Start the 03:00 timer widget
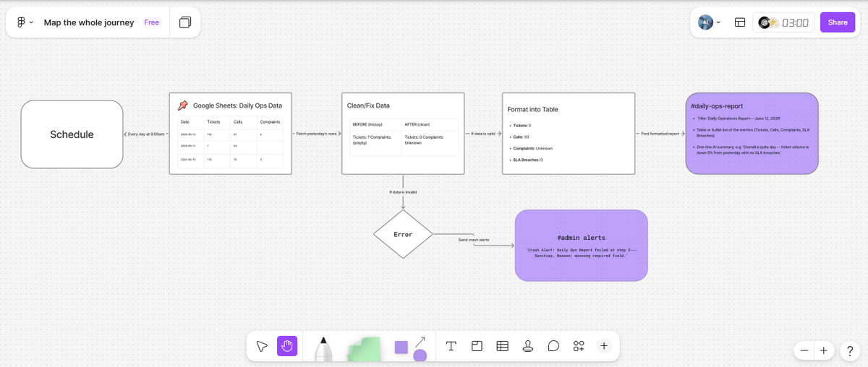868x367 pixels. (x=795, y=22)
